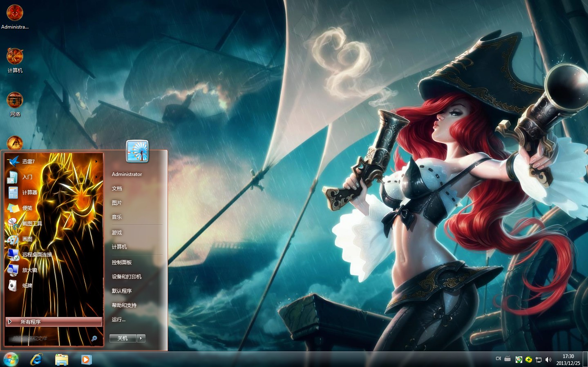
Task: Click the green security tray icon
Action: [x=519, y=360]
